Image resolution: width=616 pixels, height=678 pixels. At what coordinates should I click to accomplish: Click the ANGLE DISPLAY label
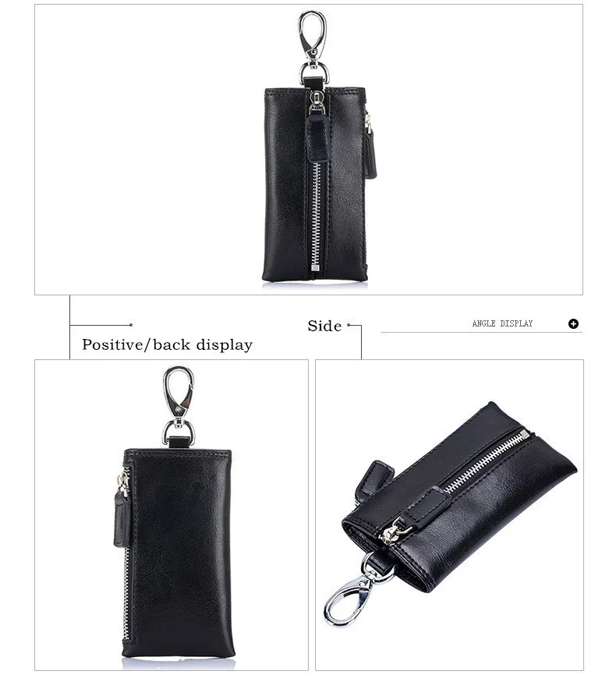click(502, 323)
